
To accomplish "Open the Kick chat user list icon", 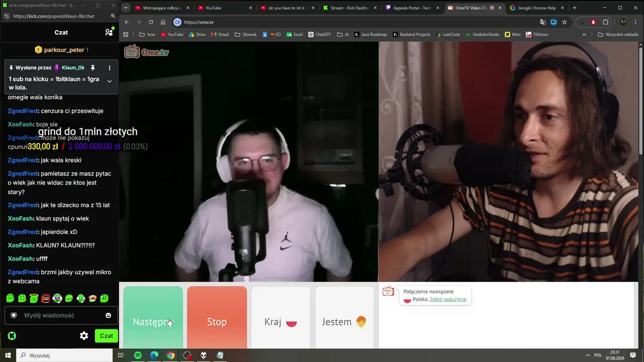I will [109, 32].
